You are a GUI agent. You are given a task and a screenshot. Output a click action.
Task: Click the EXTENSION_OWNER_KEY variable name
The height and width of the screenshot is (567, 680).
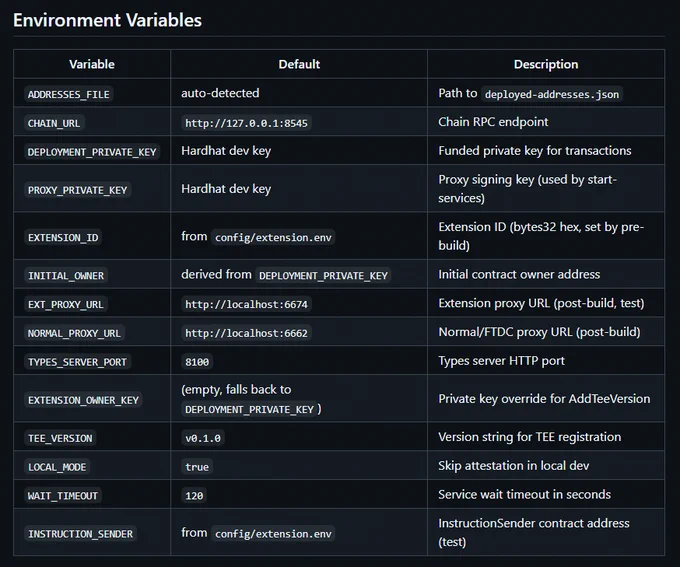click(x=83, y=400)
